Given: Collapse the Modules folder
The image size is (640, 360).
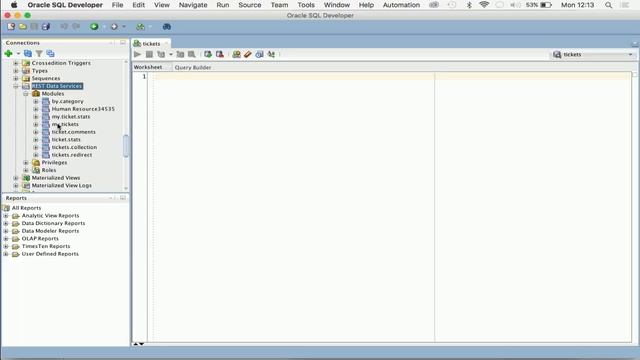Looking at the screenshot, I should tap(26, 94).
